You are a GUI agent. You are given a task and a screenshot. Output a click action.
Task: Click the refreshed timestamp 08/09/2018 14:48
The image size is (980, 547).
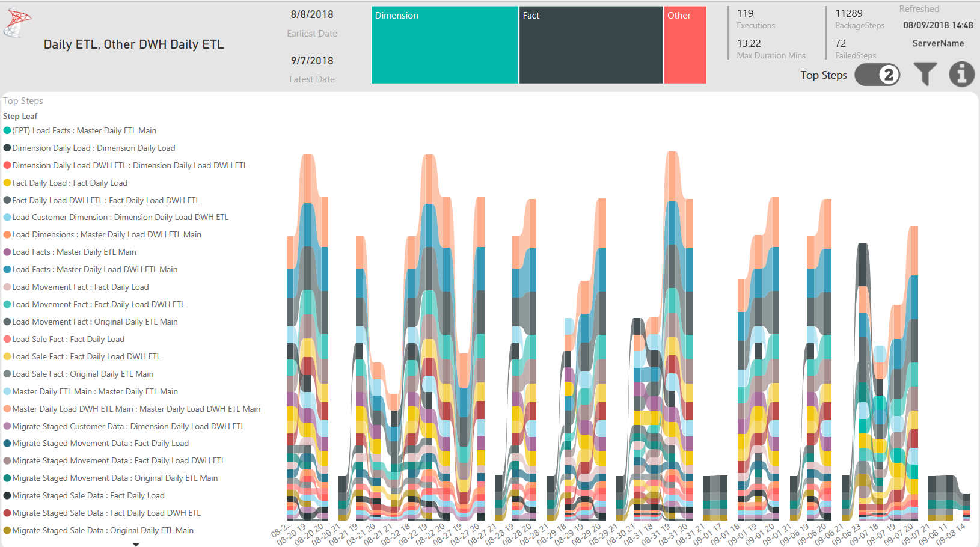(938, 25)
